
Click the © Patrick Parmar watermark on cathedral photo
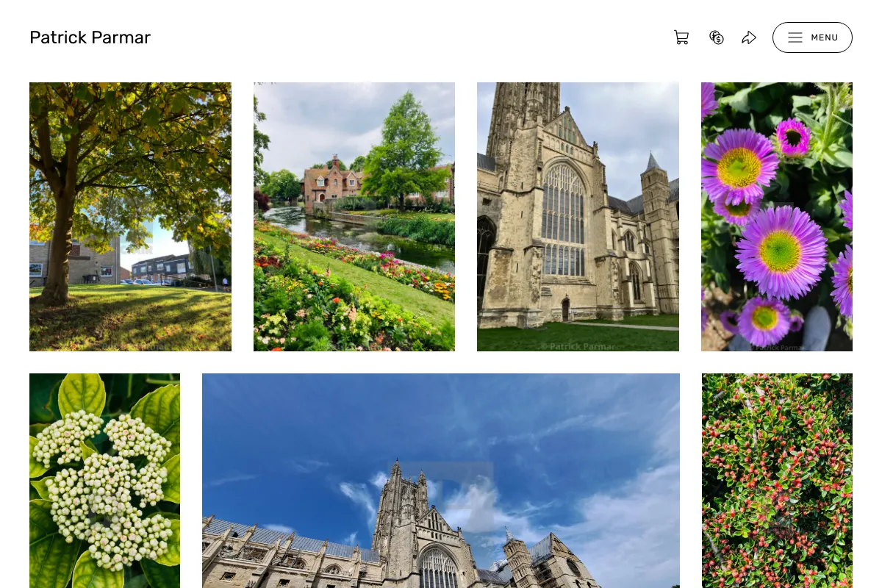[x=578, y=346]
